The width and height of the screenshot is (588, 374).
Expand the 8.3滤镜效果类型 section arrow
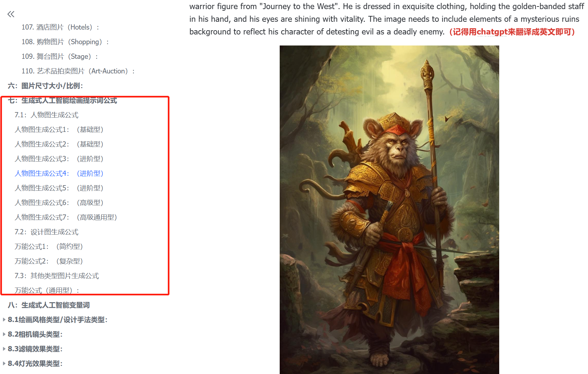click(4, 349)
